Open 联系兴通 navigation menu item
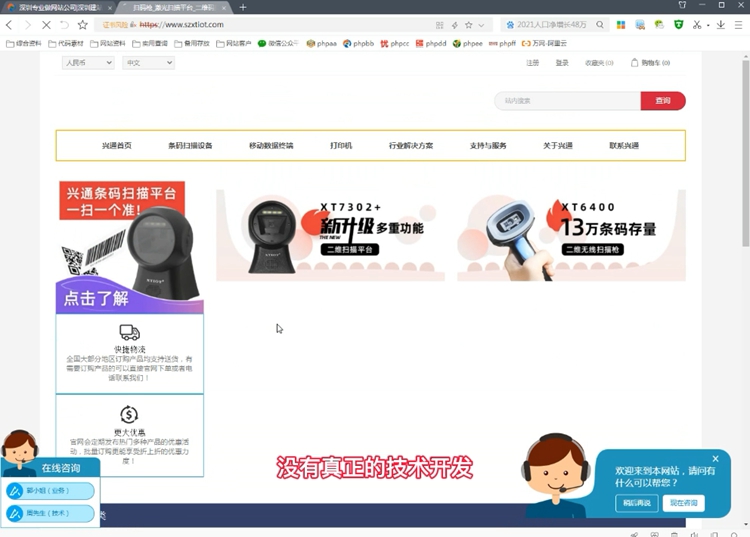This screenshot has height=537, width=750. [x=624, y=145]
